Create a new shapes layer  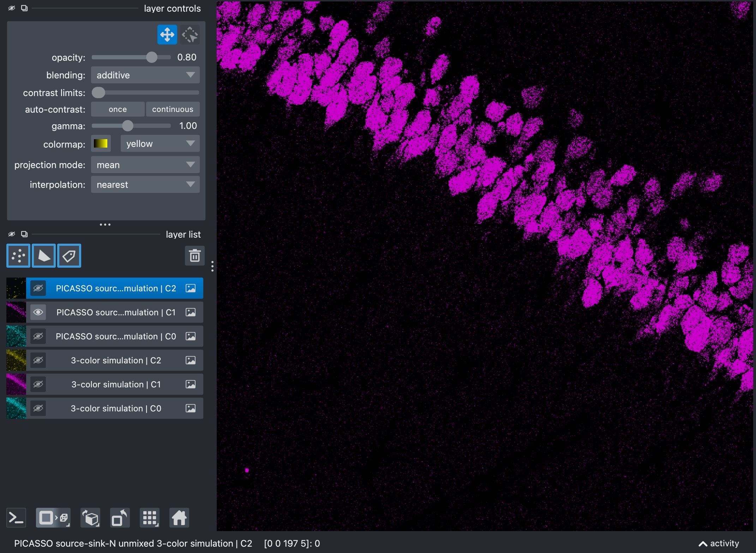(44, 256)
